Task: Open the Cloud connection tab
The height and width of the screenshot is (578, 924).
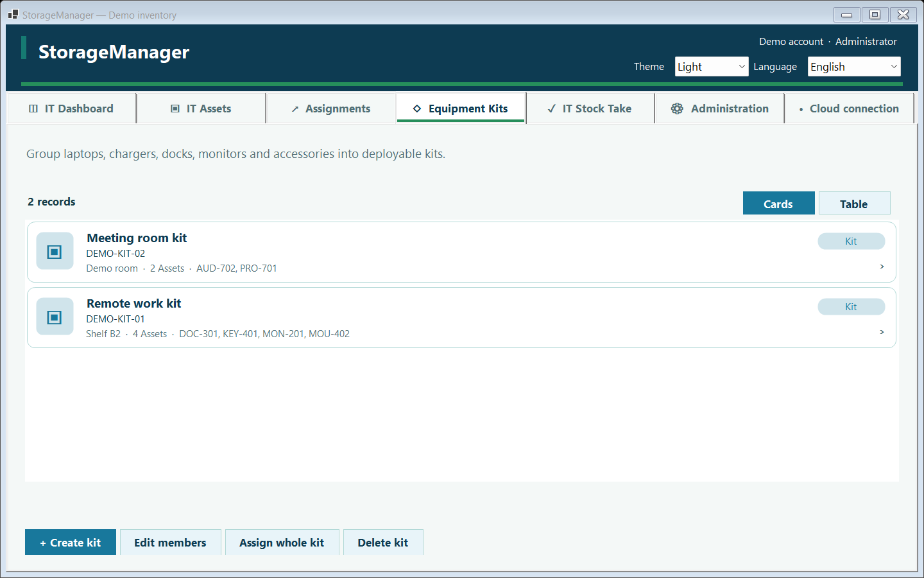Action: click(x=850, y=109)
